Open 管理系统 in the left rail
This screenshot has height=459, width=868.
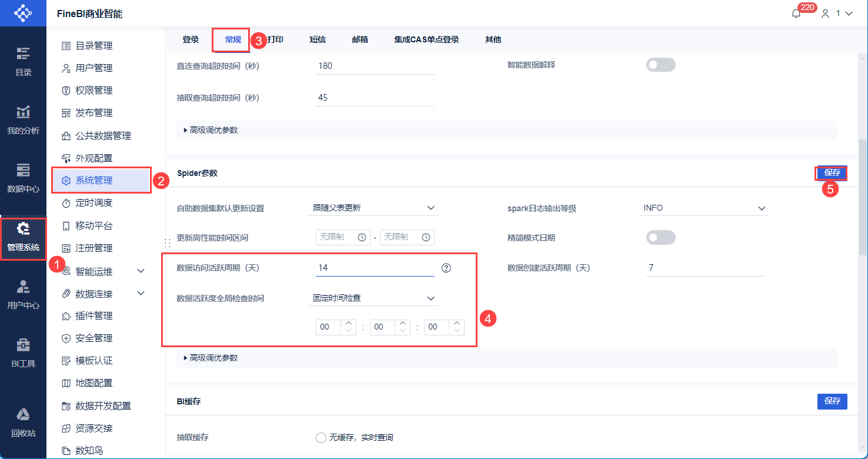pyautogui.click(x=23, y=237)
